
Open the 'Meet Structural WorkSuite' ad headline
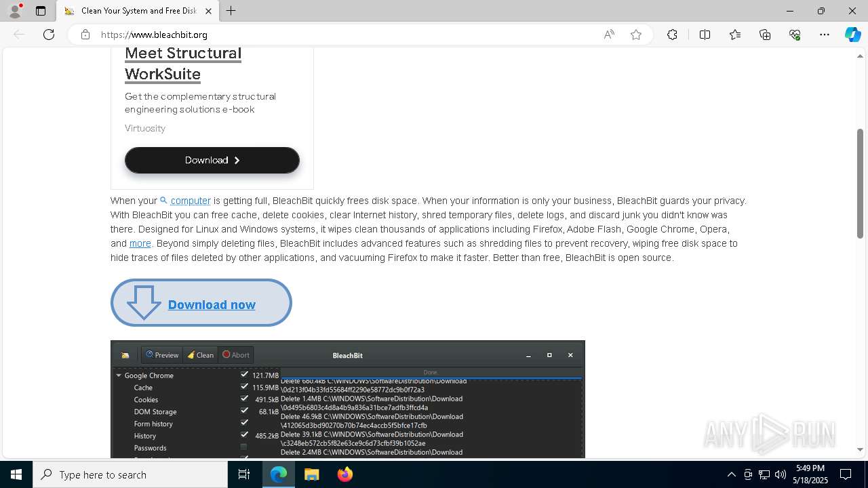(x=183, y=63)
